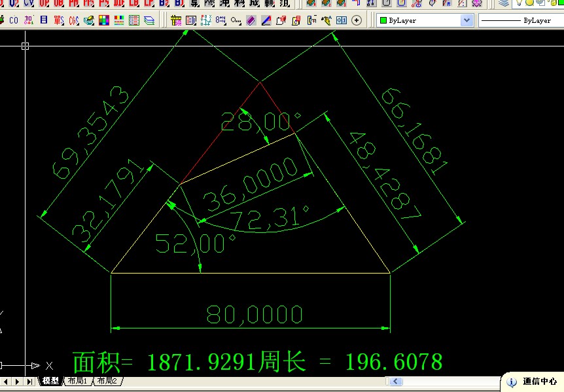Click the green layer-1 block icon in top toolbar
Image resolution: width=564 pixels, height=392 pixels.
(311, 3)
